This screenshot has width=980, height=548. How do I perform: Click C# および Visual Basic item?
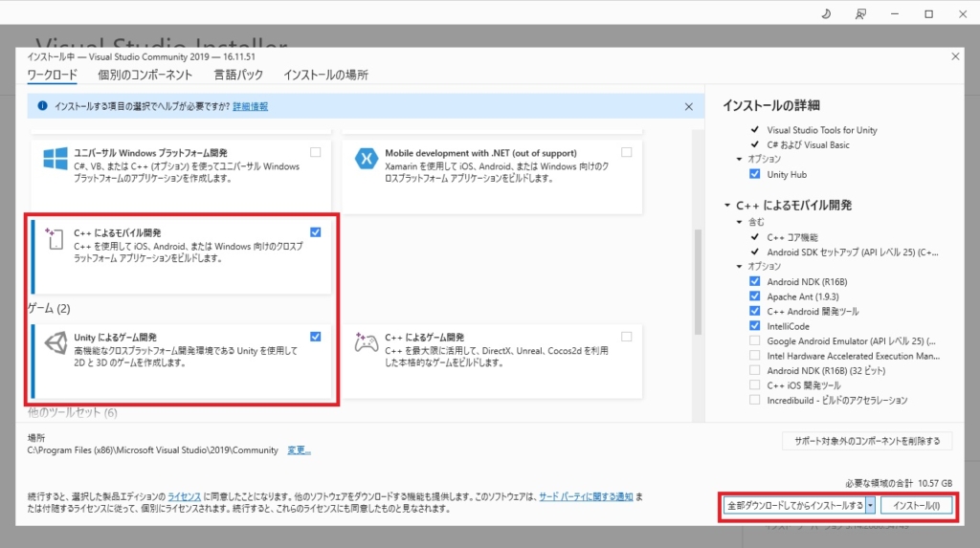808,144
